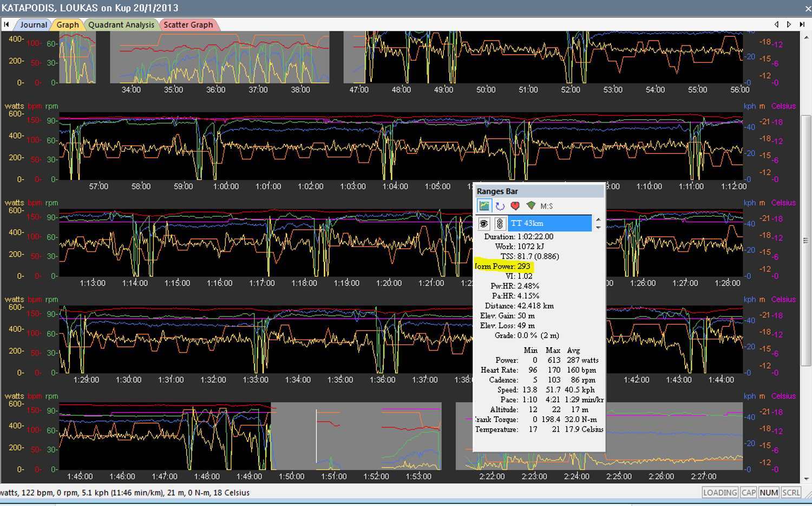The width and height of the screenshot is (812, 506).
Task: Open the Quadrant Analysis tab
Action: 121,25
